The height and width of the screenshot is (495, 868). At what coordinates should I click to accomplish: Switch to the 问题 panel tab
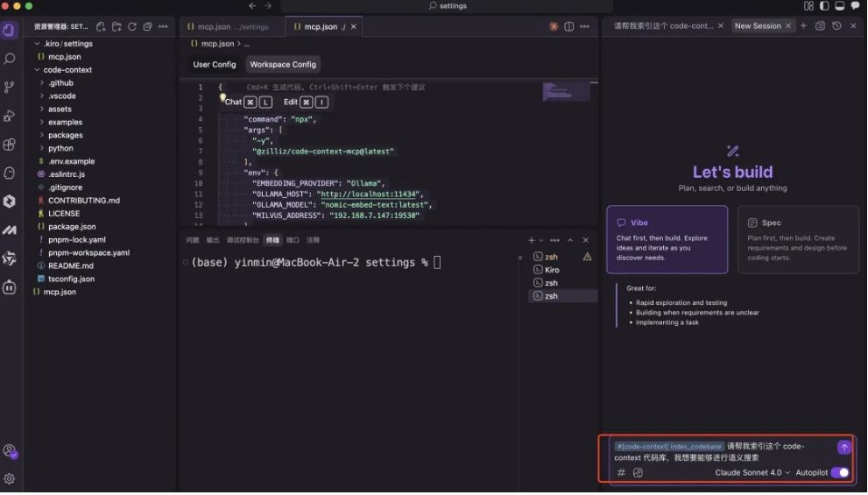tap(192, 240)
